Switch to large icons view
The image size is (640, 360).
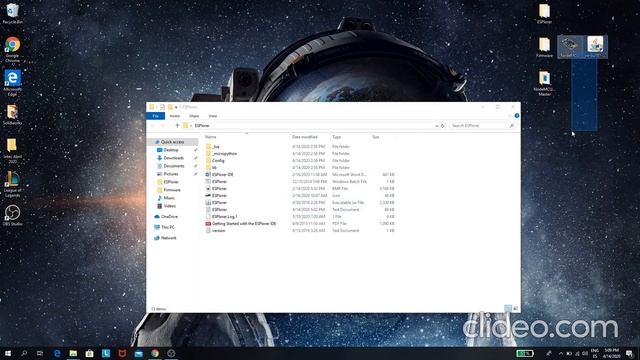(x=516, y=309)
